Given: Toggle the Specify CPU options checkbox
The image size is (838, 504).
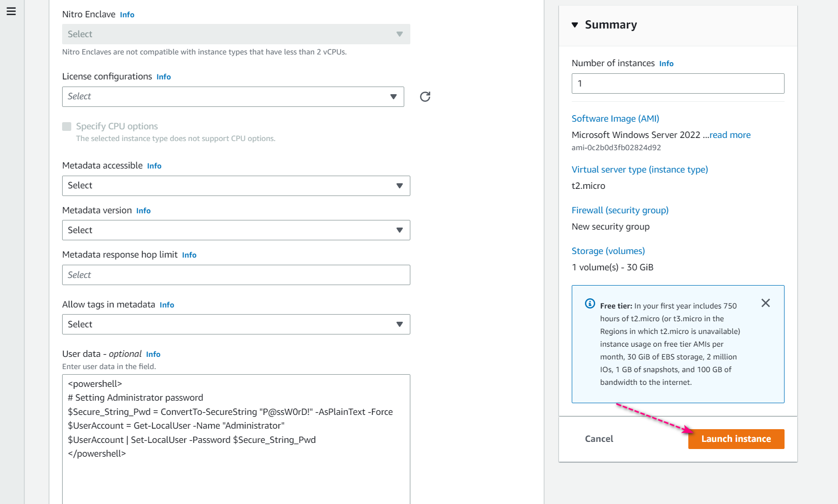Looking at the screenshot, I should pos(67,126).
